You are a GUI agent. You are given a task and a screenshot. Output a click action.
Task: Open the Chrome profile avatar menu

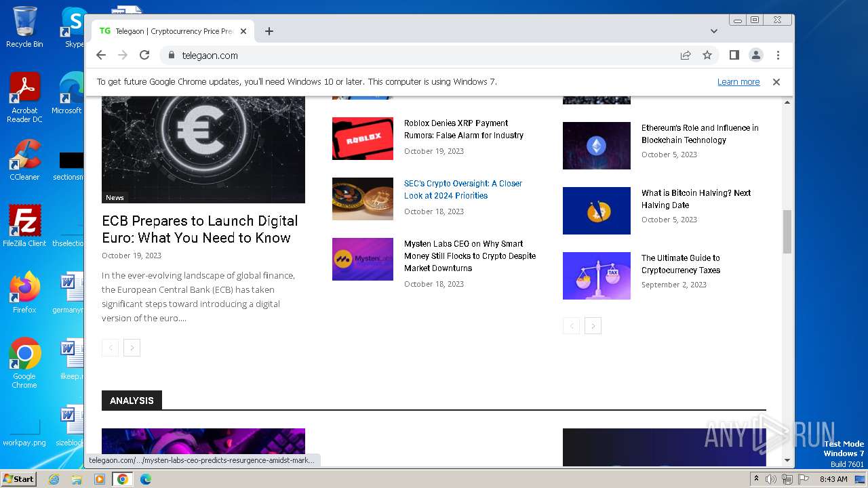pos(756,55)
